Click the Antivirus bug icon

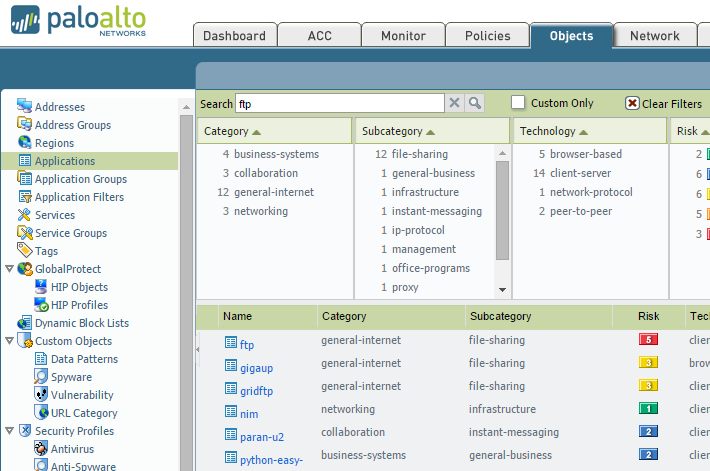[41, 448]
